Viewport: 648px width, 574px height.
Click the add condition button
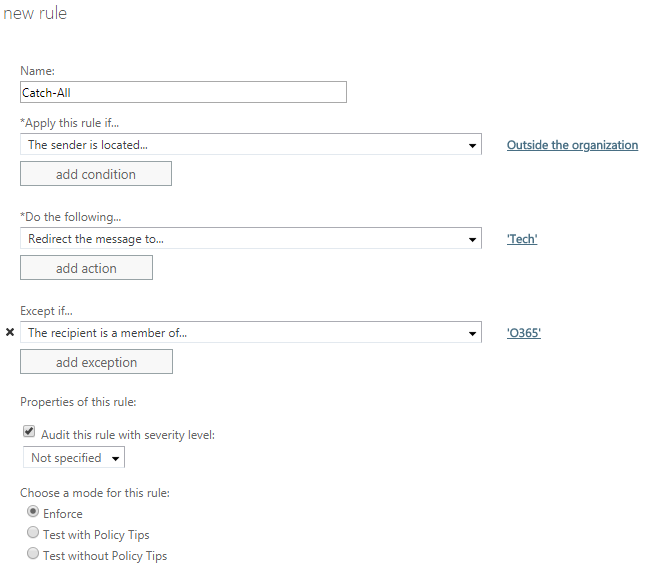96,174
